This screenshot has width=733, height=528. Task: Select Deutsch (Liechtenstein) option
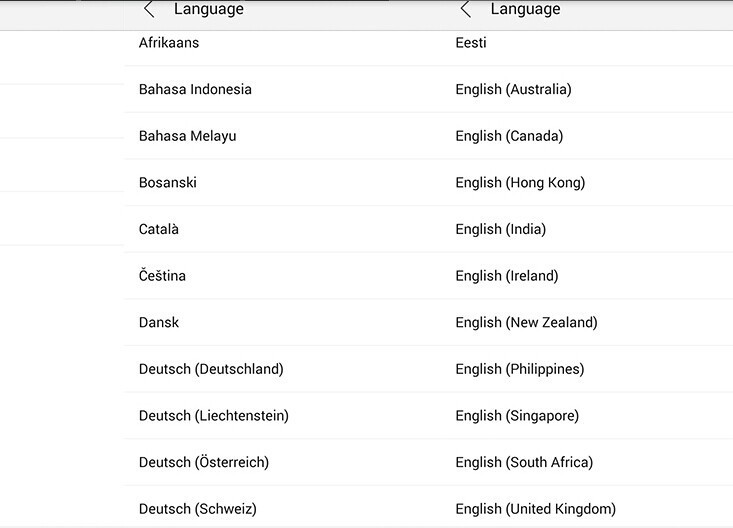214,416
